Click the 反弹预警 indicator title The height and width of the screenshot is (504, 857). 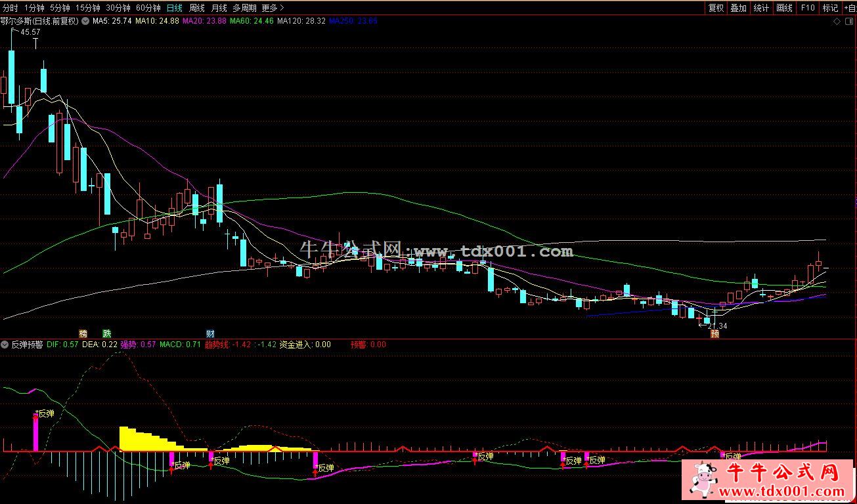27,345
